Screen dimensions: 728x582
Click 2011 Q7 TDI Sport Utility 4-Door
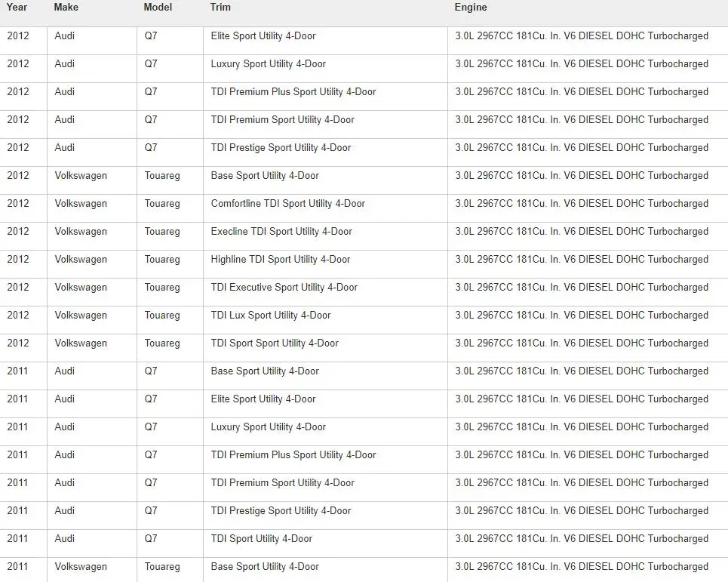click(261, 539)
